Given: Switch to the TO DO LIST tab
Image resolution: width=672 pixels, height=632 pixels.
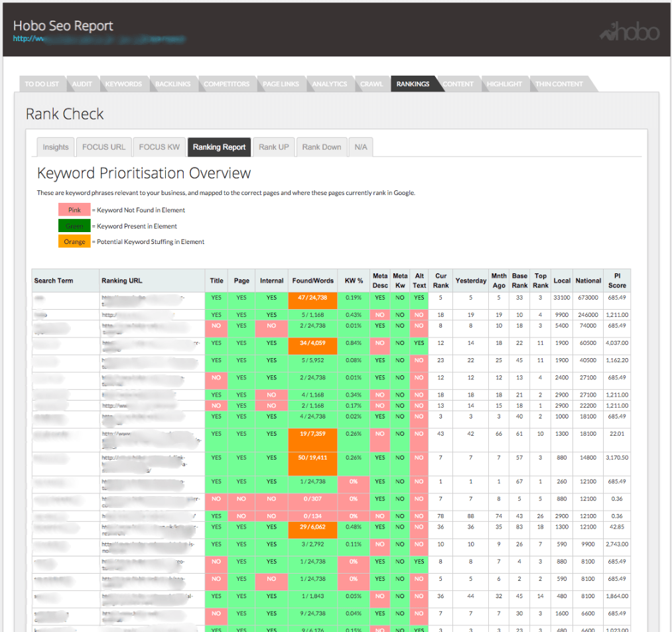Looking at the screenshot, I should coord(42,84).
